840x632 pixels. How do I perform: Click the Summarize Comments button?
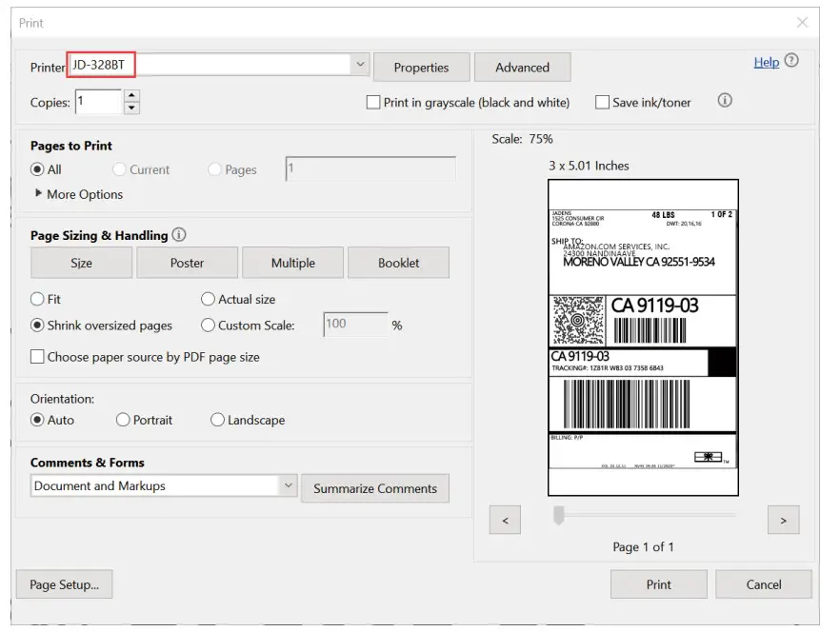(x=375, y=487)
